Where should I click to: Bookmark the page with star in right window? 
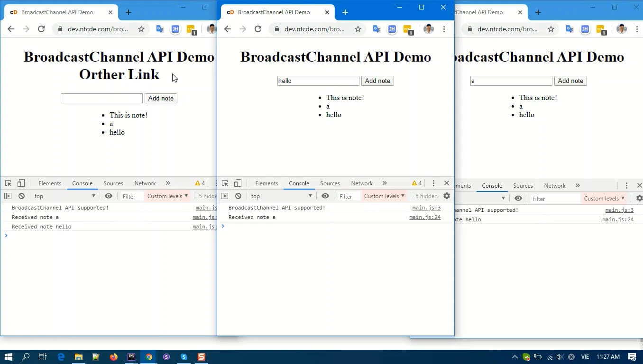(551, 29)
